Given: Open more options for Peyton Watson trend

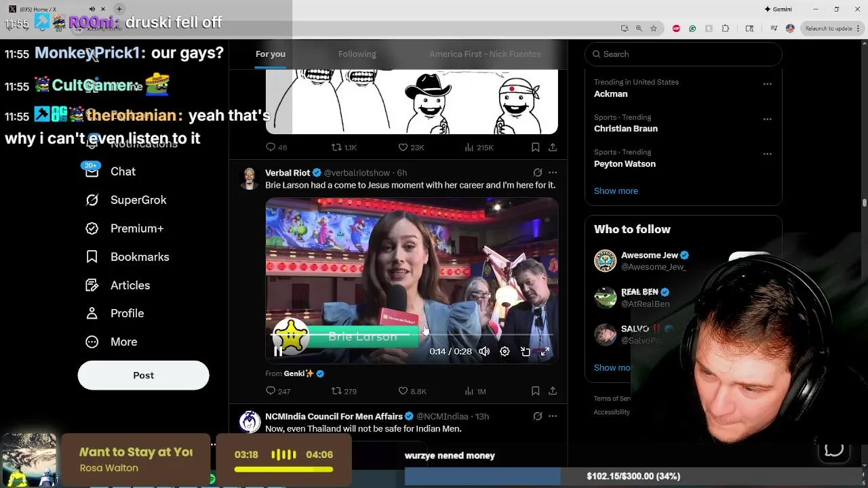Looking at the screenshot, I should click(x=768, y=154).
